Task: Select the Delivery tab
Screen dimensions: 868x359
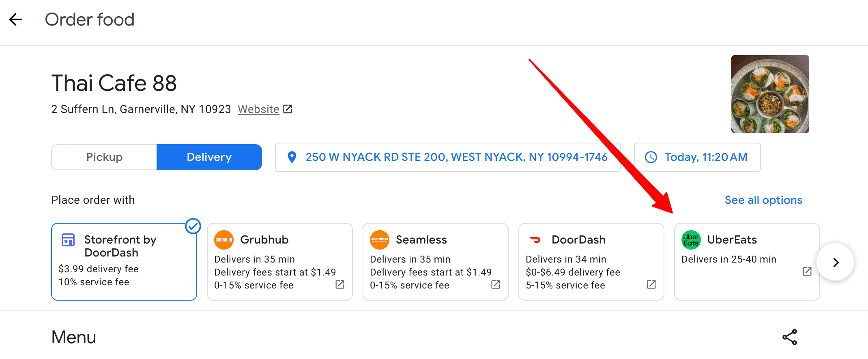Action: [209, 157]
